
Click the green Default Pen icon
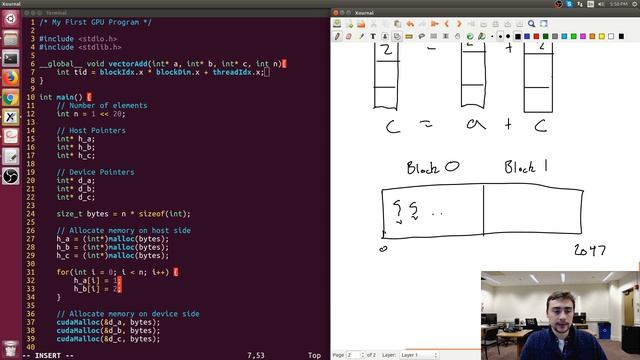point(470,36)
